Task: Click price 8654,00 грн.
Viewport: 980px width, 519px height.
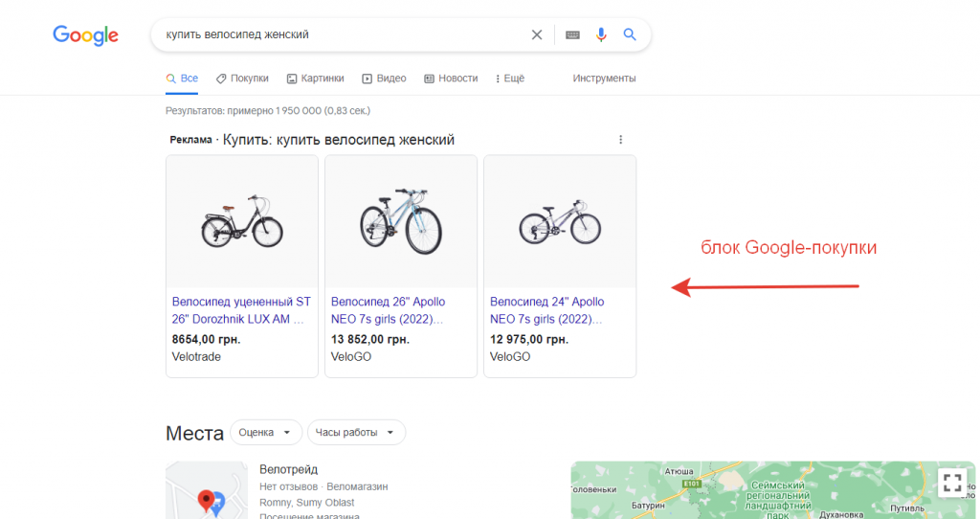Action: click(x=207, y=340)
